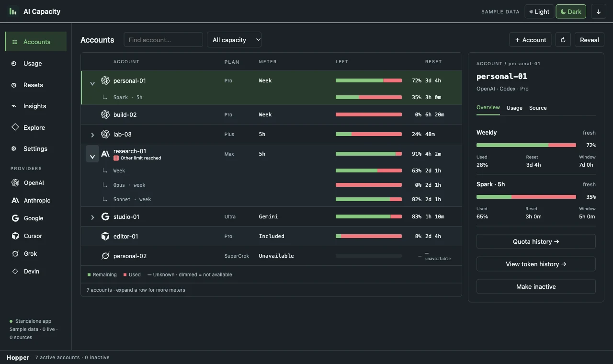613x364 pixels.
Task: Click the refresh icon button
Action: click(x=563, y=40)
